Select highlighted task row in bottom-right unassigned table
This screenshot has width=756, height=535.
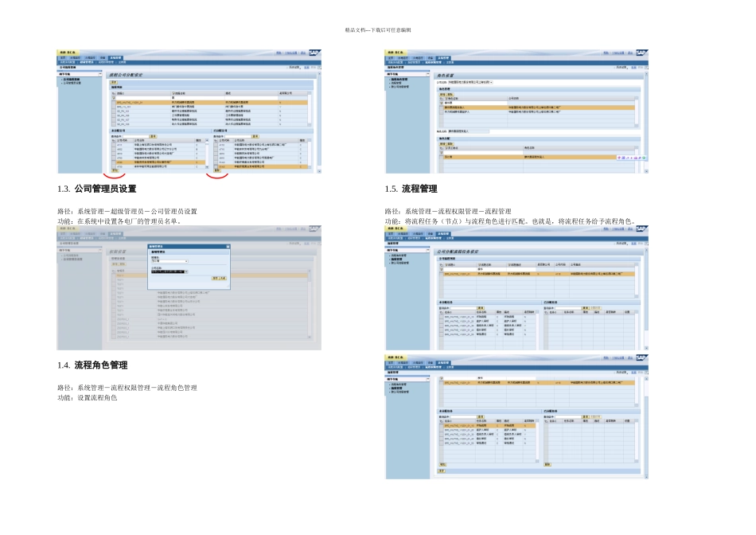coord(489,426)
